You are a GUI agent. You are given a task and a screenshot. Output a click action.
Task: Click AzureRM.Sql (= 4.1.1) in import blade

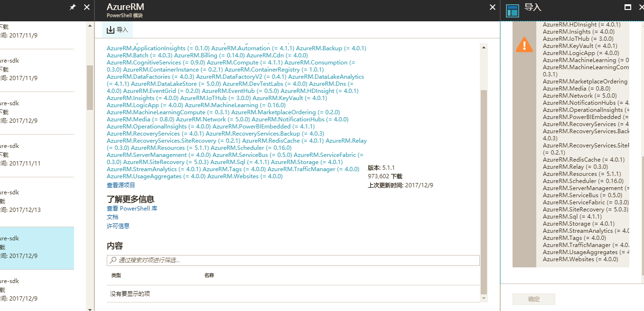coord(572,217)
